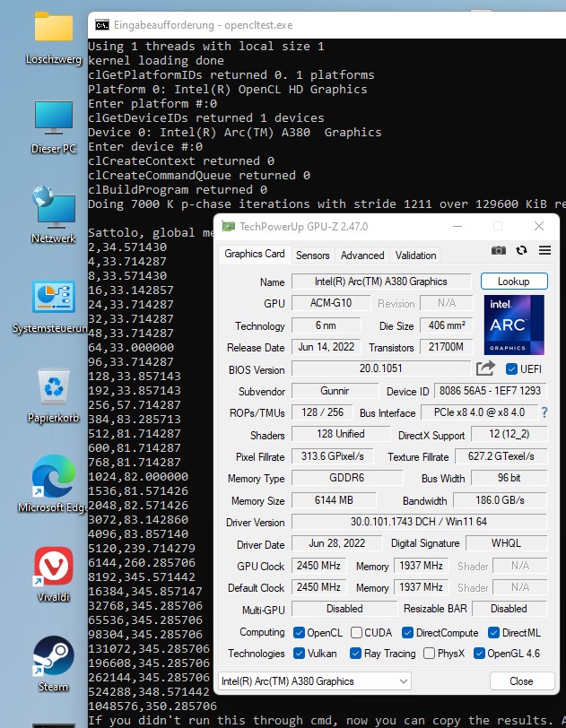Screen dimensions: 566x728
Task: Click the Pixel Fillrate 313.6 GPixel/s field
Action: coord(333,456)
